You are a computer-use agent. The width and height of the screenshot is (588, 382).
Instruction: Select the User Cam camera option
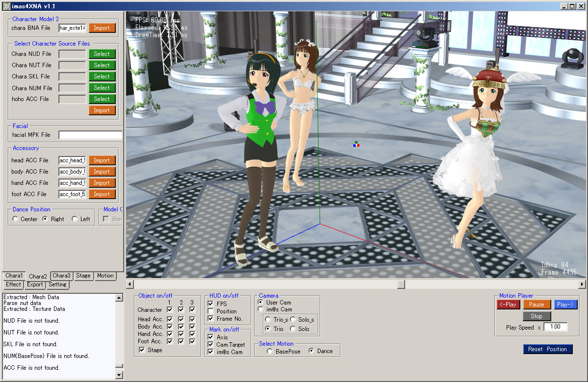click(x=260, y=302)
